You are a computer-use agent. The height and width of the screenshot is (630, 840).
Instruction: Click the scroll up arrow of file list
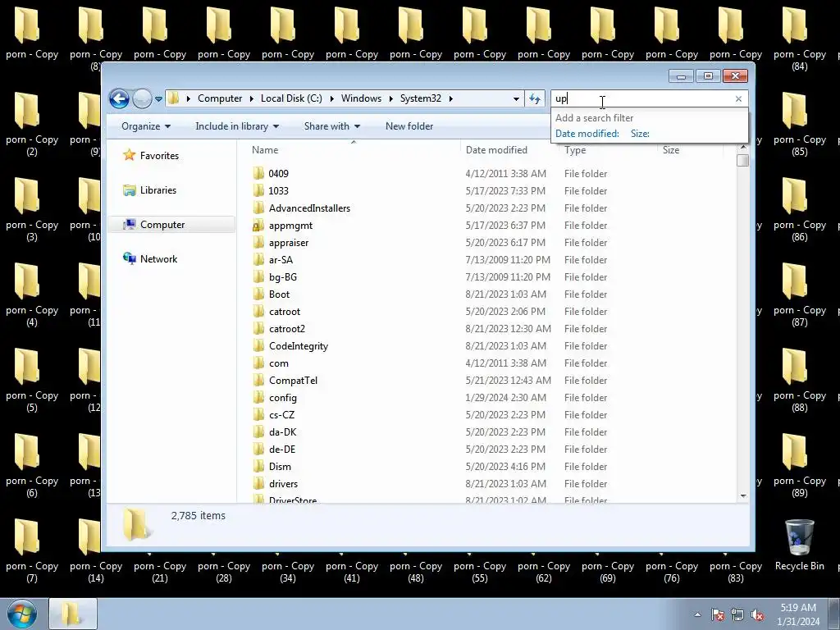(x=743, y=147)
